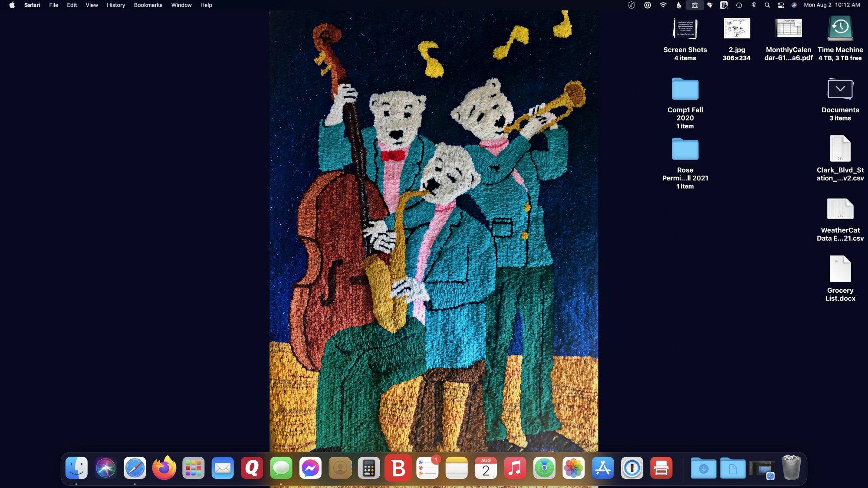Open the Window menu
Image resolution: width=868 pixels, height=488 pixels.
pyautogui.click(x=181, y=5)
